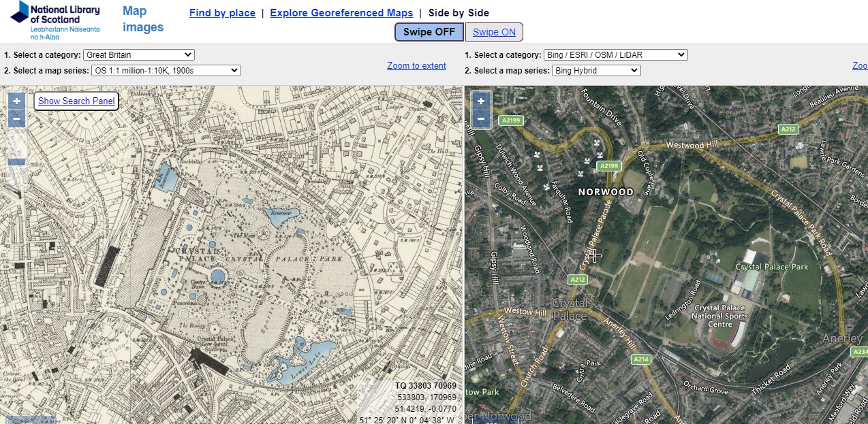This screenshot has width=868, height=424.
Task: Zoom out on the right satellite map
Action: [x=481, y=118]
